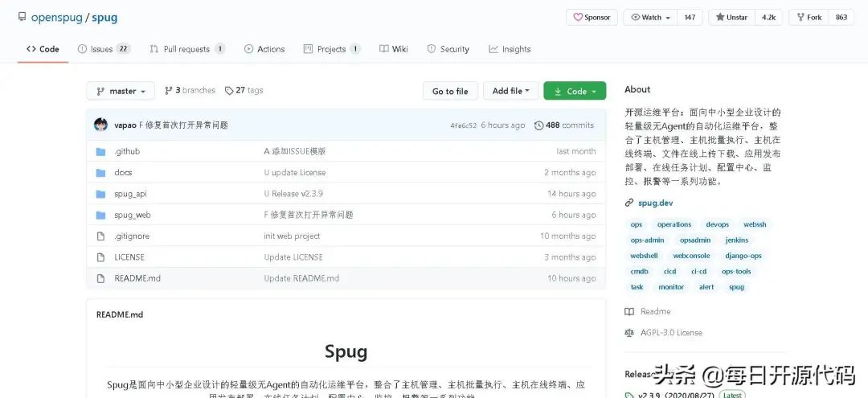The image size is (868, 398).
Task: Click the vapao user avatar
Action: point(100,125)
